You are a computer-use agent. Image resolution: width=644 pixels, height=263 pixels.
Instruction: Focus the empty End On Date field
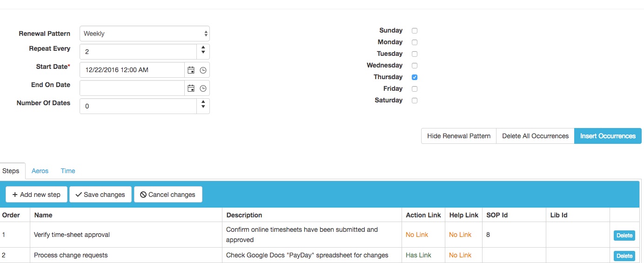coord(132,88)
